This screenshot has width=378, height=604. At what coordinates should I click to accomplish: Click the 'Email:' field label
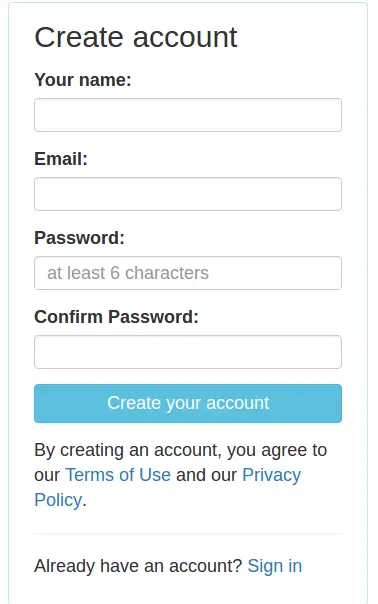click(x=61, y=159)
